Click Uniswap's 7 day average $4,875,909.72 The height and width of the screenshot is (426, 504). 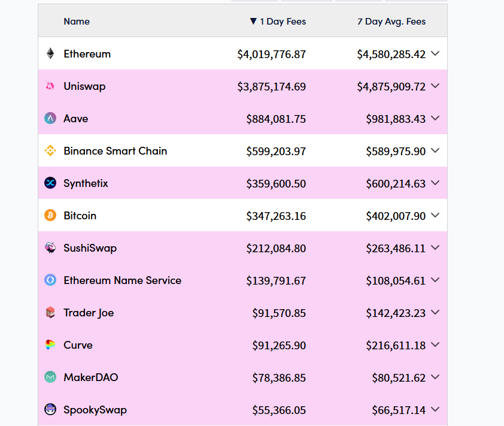click(391, 86)
